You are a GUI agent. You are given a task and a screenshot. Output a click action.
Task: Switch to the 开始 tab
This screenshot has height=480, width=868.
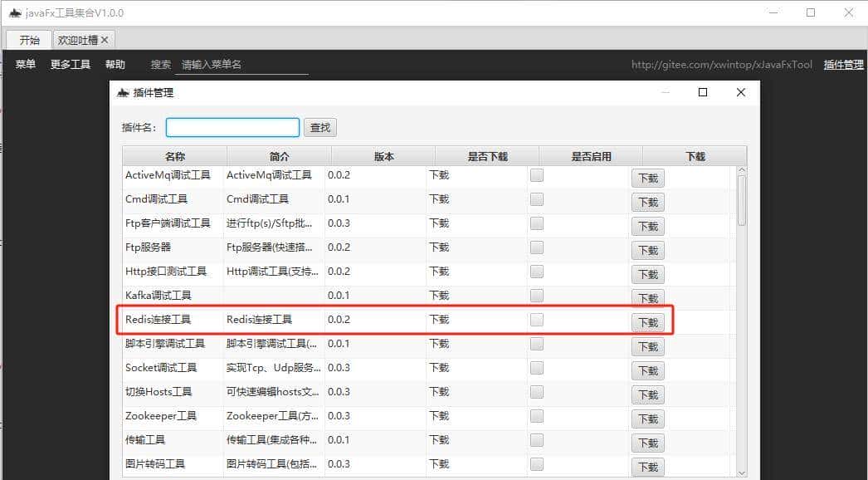click(x=29, y=38)
